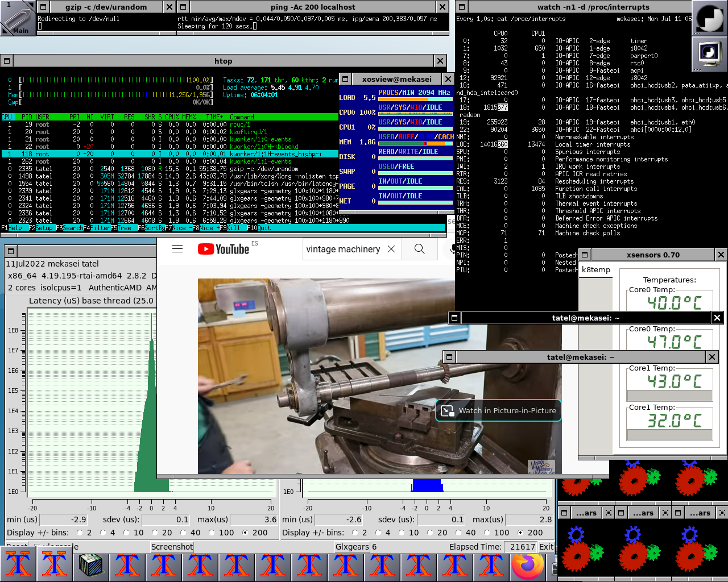Clear the 'vintage machinery' search text
Viewport: 728px width, 582px height.
391,249
